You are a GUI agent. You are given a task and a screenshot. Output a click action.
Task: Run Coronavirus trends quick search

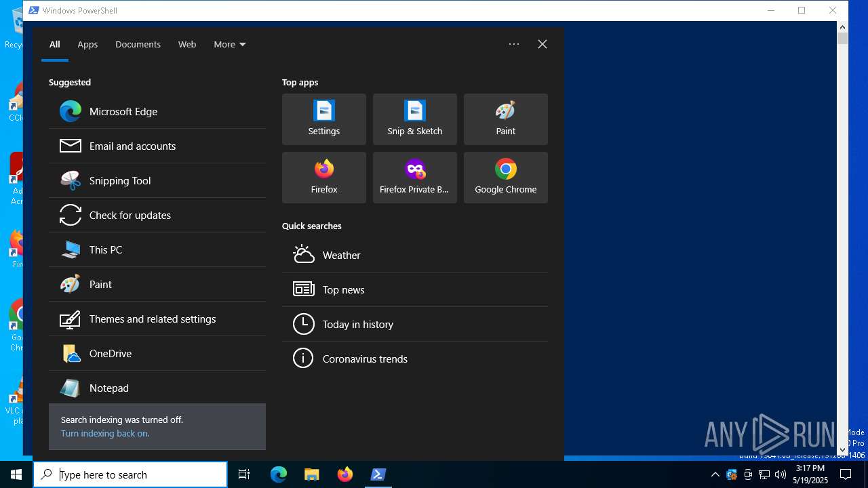415,359
